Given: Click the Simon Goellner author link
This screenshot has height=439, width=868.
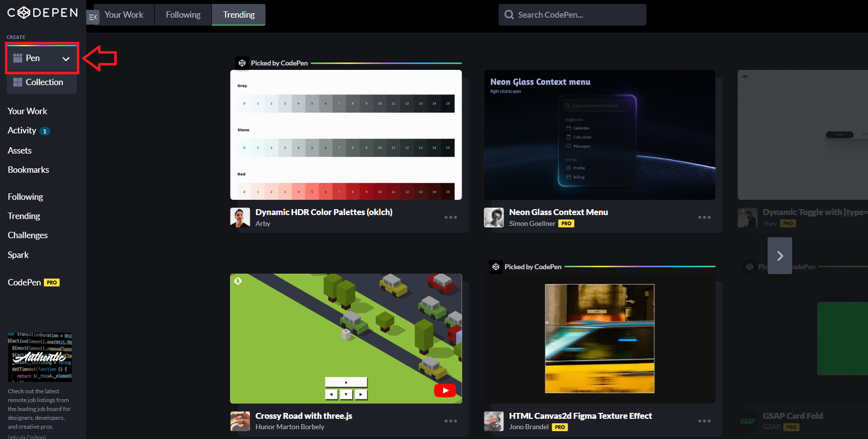Looking at the screenshot, I should pos(532,223).
